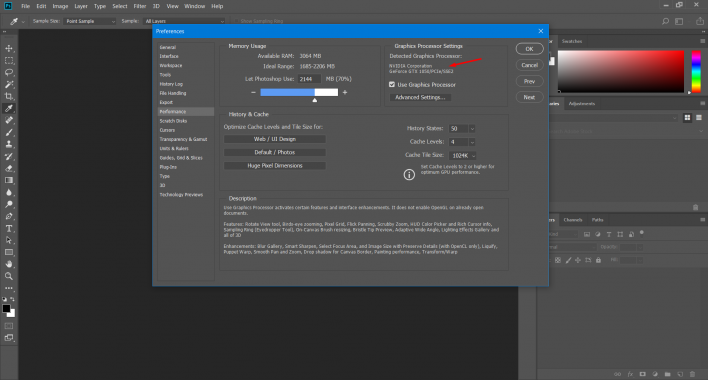Switch to the Adjustments tab
708x380 pixels.
[x=582, y=103]
